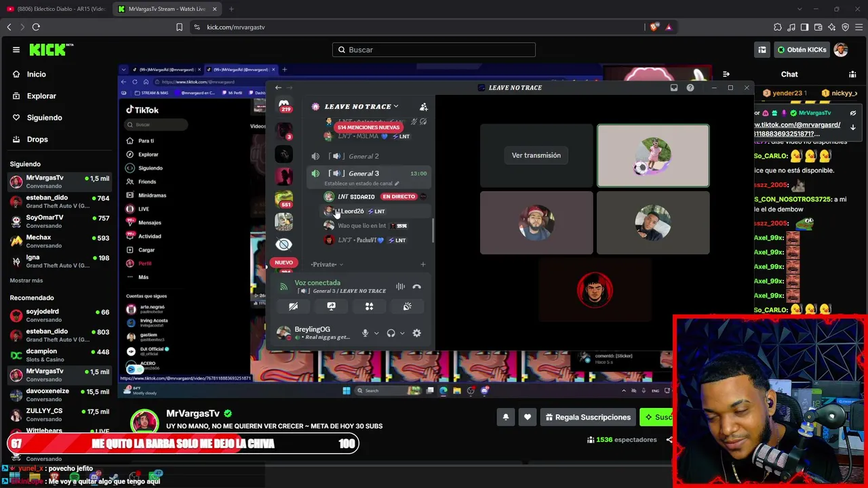Viewport: 868px width, 488px height.
Task: Click Obtén KICKs button
Action: tap(802, 49)
